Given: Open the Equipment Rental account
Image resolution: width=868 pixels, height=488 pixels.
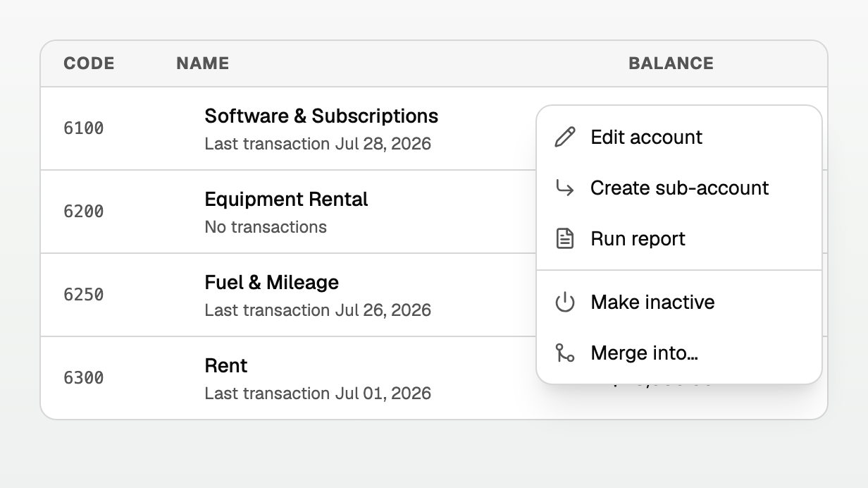Looking at the screenshot, I should [286, 199].
